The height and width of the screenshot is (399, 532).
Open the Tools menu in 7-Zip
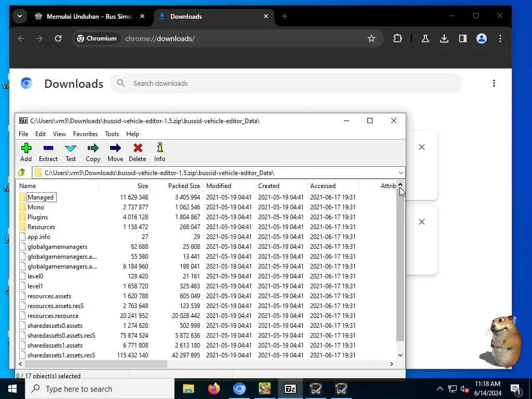point(112,134)
